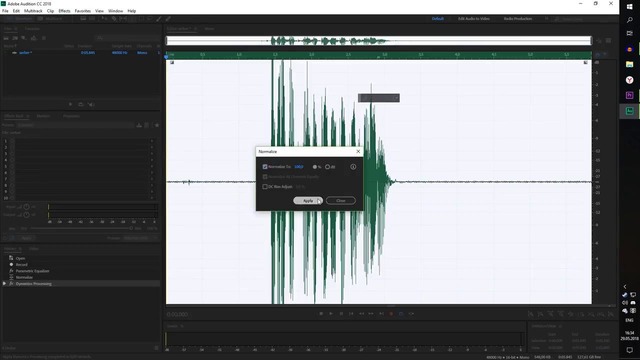Show hidden icons chevron in Windows taskbar

(624, 287)
